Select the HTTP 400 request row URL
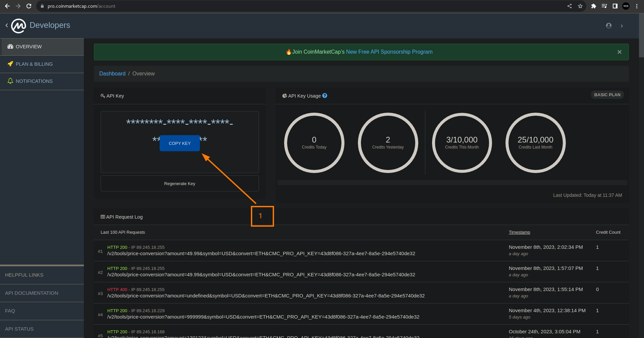 coord(266,296)
